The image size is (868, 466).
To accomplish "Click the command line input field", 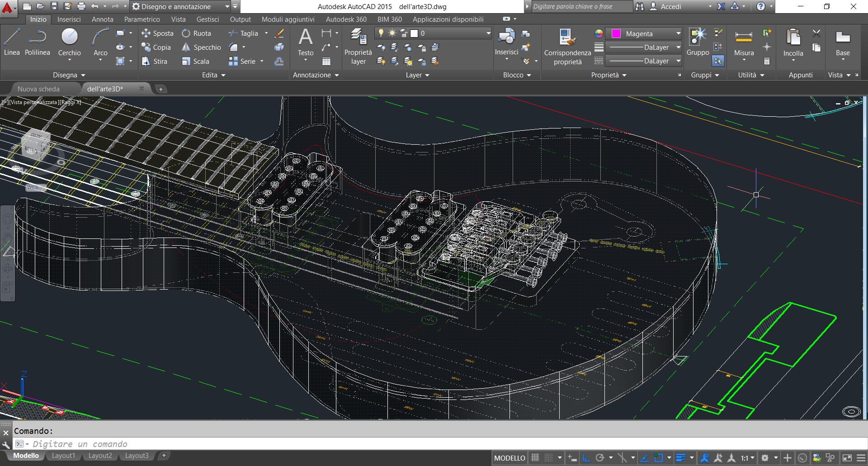I will [x=226, y=444].
